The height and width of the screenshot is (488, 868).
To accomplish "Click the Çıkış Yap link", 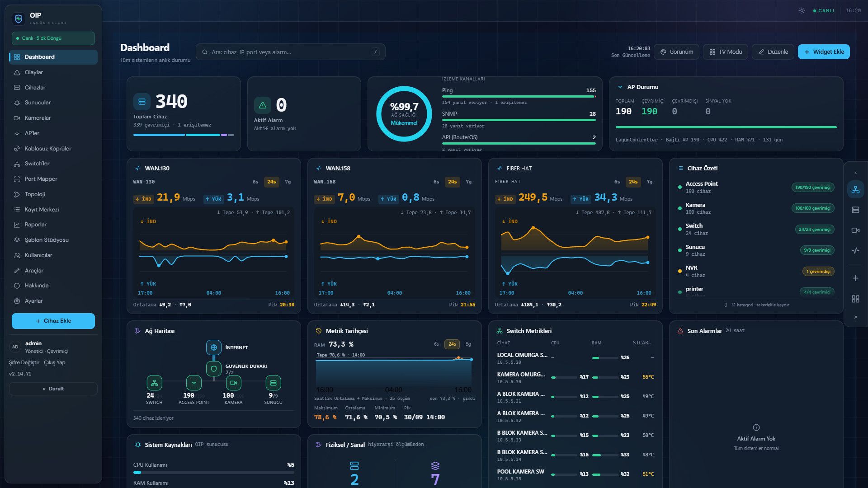I will pos(55,362).
